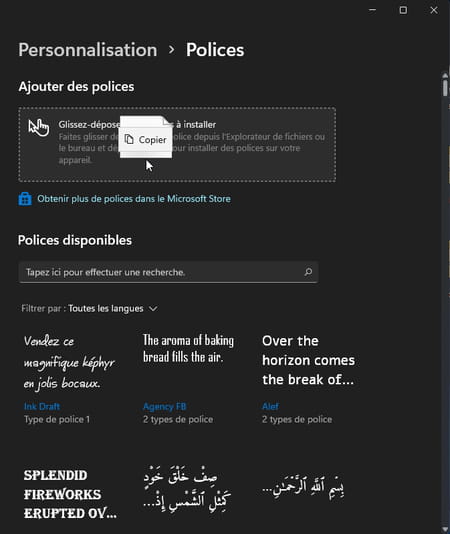Click the copy icon next to Copier
Screen dimensions: 450x534
(129, 139)
